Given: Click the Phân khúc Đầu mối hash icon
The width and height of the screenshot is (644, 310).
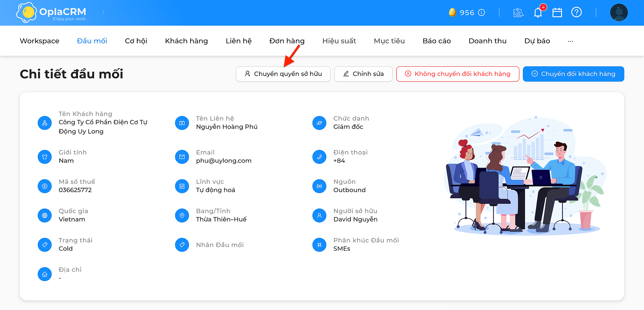Looking at the screenshot, I should [x=319, y=245].
